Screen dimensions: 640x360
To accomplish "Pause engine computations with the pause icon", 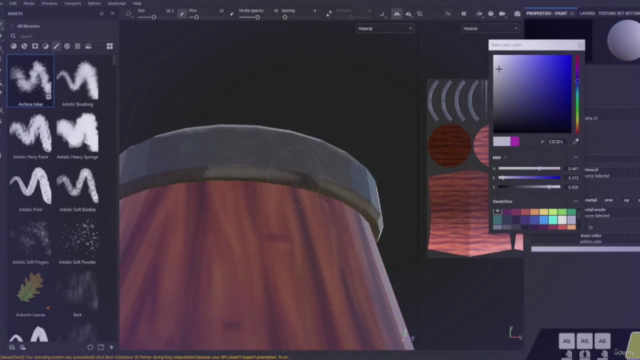I will click(464, 14).
